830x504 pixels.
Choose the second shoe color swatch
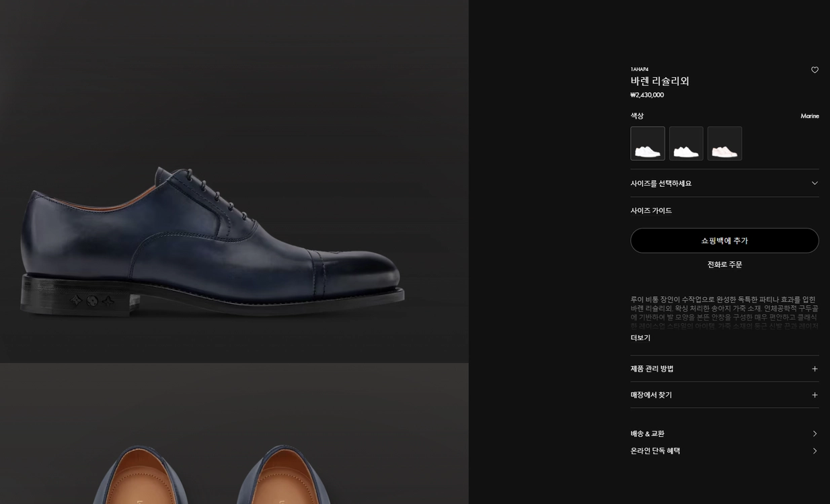[686, 143]
